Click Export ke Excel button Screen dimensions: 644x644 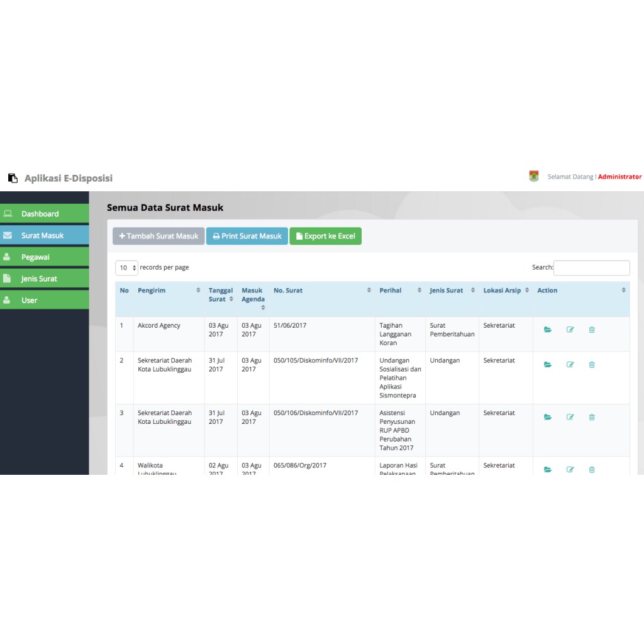325,236
